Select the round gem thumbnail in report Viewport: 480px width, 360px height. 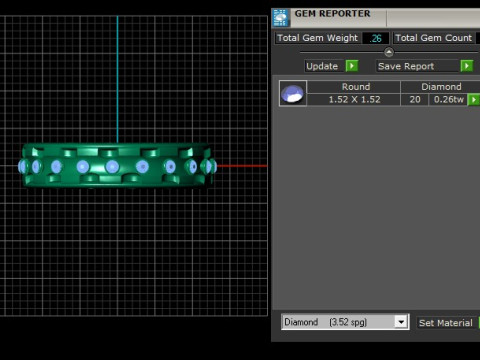[293, 93]
